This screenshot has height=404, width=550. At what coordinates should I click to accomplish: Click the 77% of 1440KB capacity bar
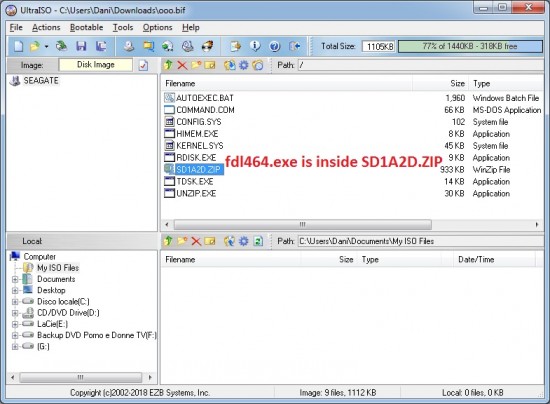470,46
